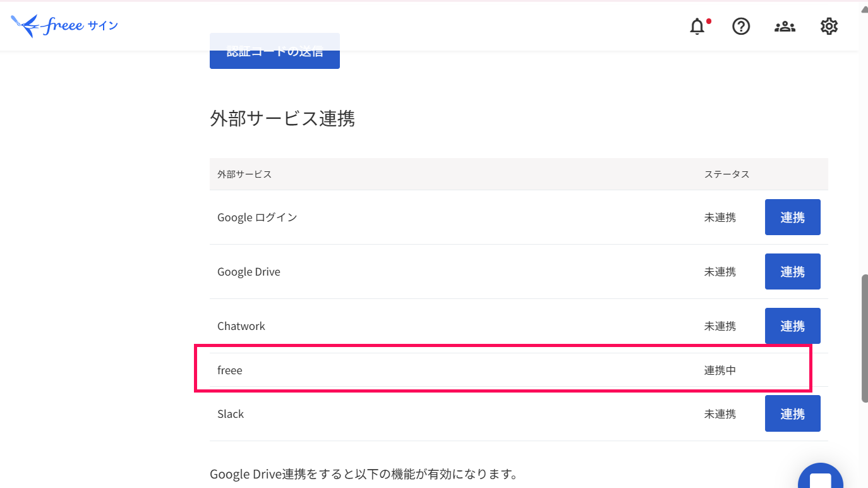Viewport: 868px width, 488px height.
Task: Select the Google Drive service name
Action: 249,272
